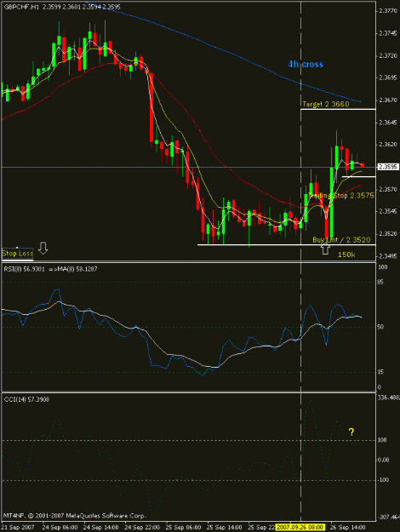The height and width of the screenshot is (532, 400).
Task: Select the down arrow object beside Stop Loss
Action: coord(43,248)
